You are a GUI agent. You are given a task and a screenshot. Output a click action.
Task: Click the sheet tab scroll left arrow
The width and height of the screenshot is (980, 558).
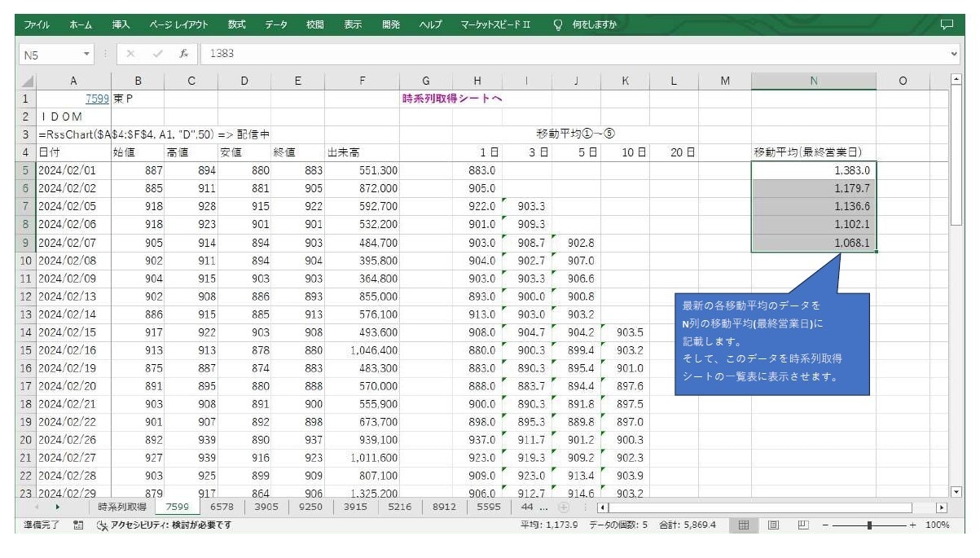[x=37, y=507]
